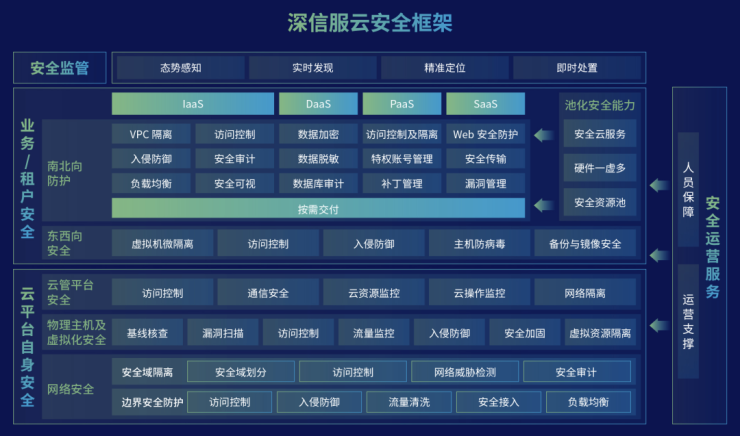Image resolution: width=740 pixels, height=436 pixels.
Task: Choose the 流量清洗 block
Action: coord(411,402)
